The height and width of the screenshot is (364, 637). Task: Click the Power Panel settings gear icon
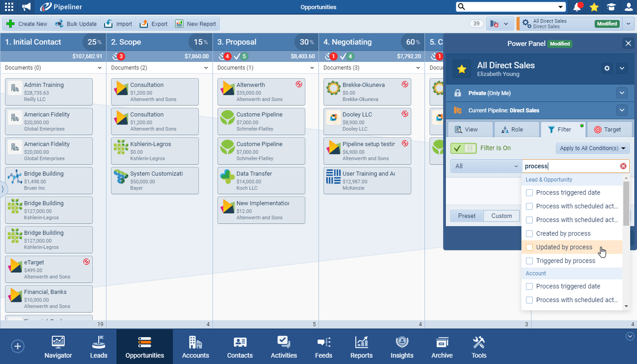pos(607,68)
